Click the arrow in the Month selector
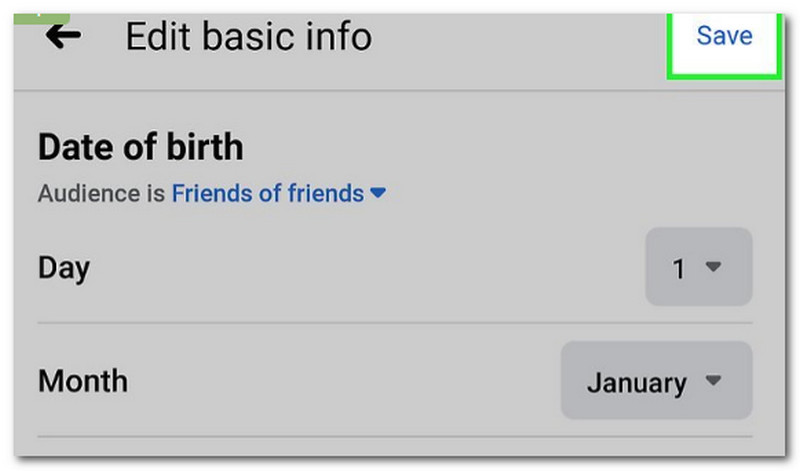 pyautogui.click(x=713, y=381)
